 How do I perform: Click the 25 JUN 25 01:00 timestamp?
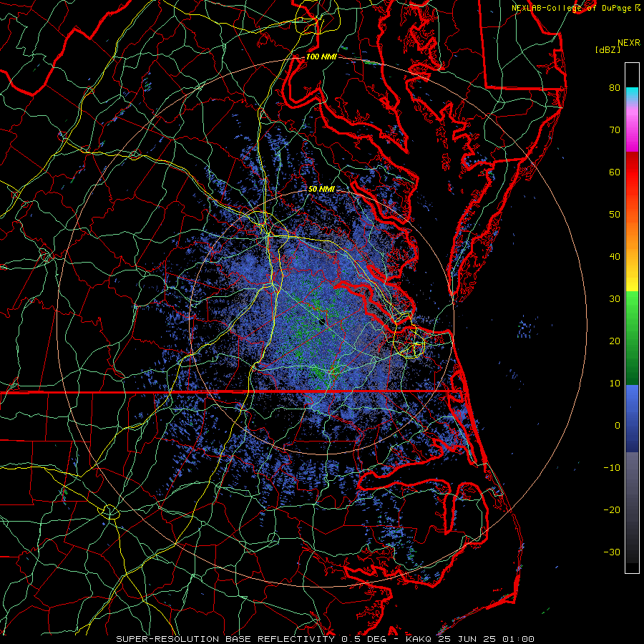[x=486, y=639]
